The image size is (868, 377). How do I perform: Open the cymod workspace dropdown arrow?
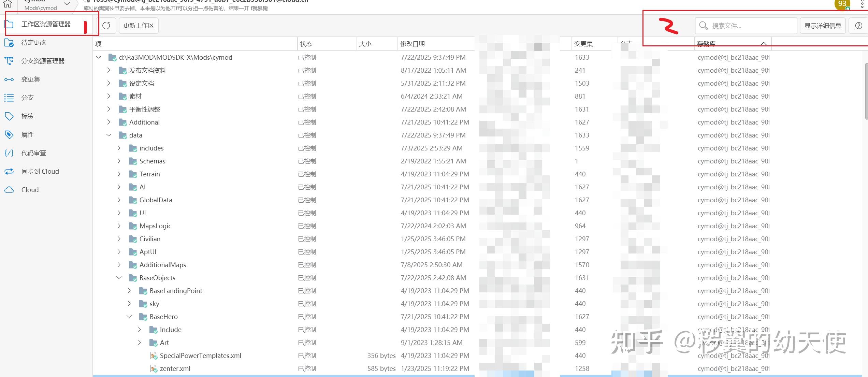point(67,4)
